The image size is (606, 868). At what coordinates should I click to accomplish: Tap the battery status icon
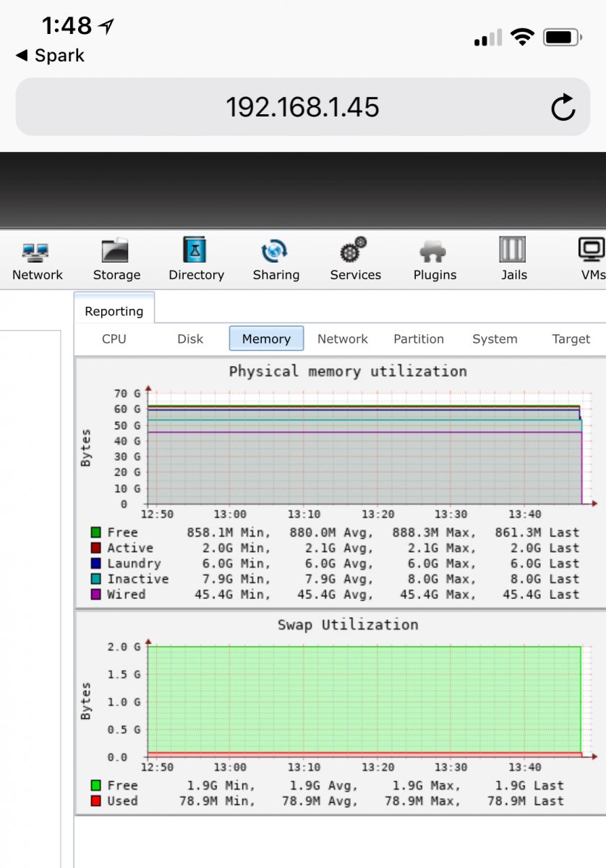coord(563,37)
